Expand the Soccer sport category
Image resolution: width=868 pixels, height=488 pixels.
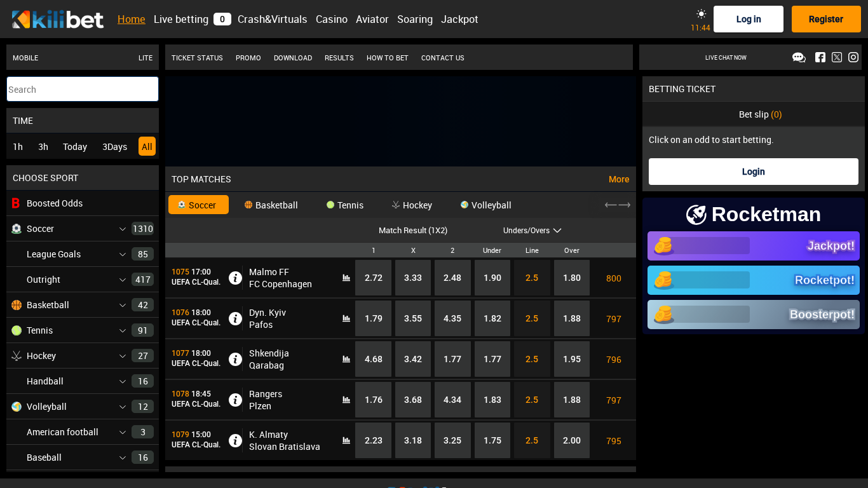click(123, 229)
